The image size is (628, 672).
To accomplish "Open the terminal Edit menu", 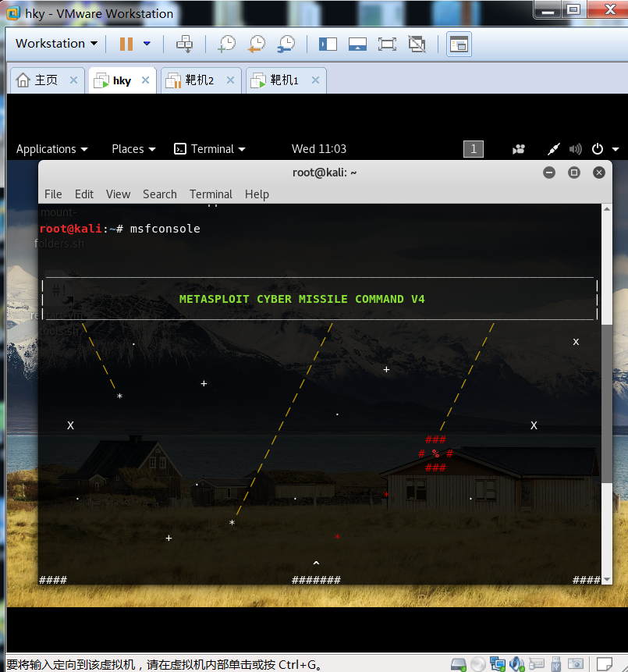I will (x=84, y=194).
